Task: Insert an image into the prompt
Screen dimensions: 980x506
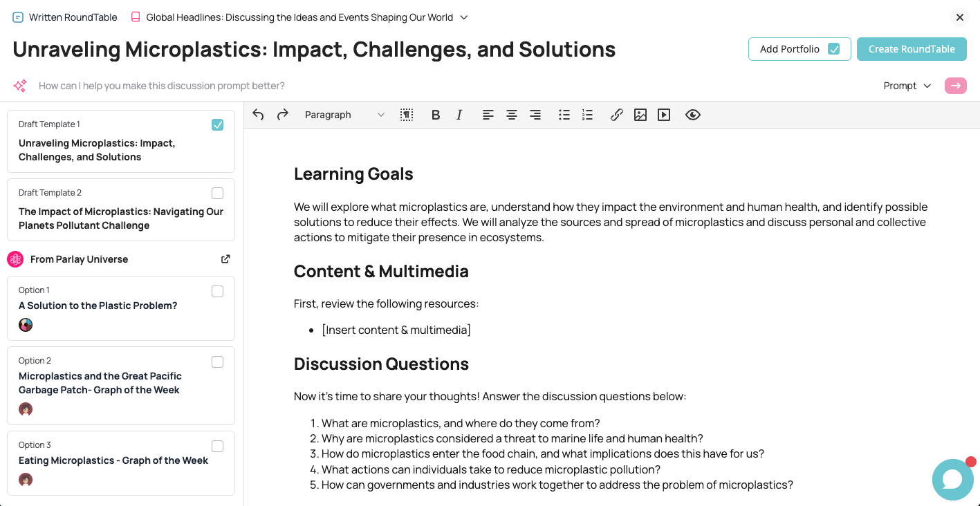Action: [x=640, y=115]
